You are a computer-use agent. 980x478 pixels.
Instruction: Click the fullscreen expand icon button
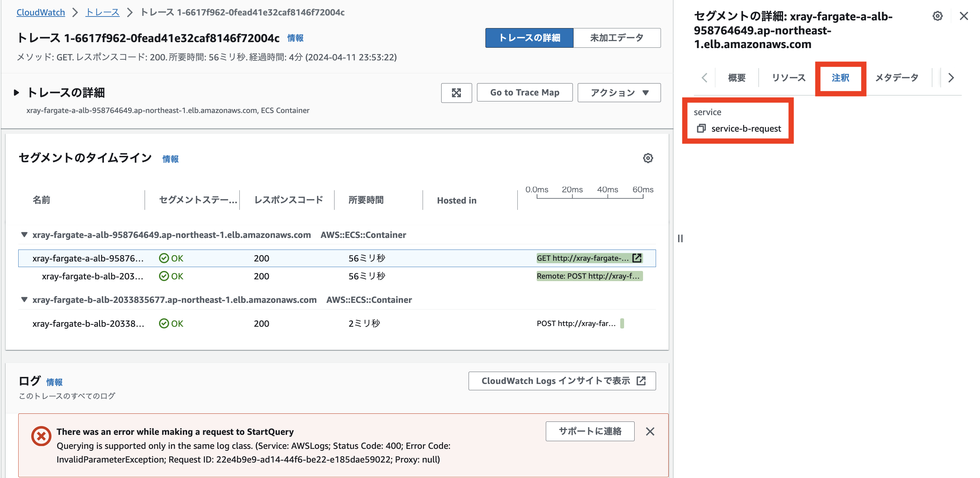[456, 92]
